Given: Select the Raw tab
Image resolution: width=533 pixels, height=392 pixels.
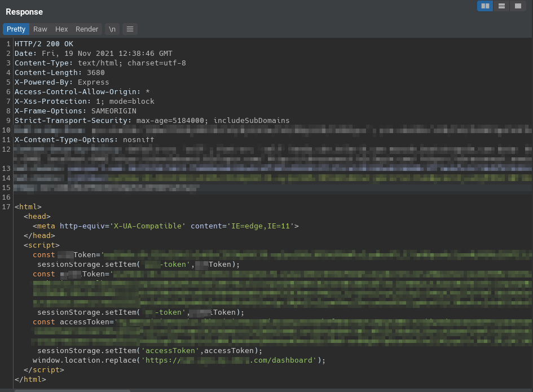Looking at the screenshot, I should [40, 29].
